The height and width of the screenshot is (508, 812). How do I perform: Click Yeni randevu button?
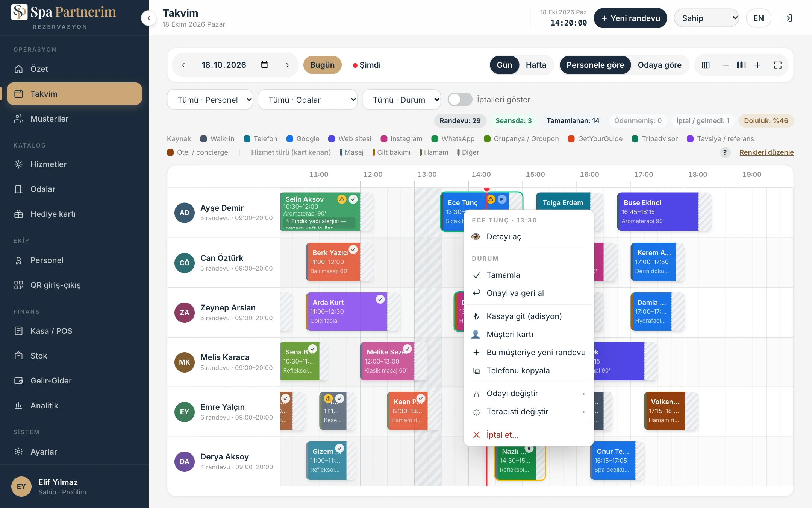630,18
